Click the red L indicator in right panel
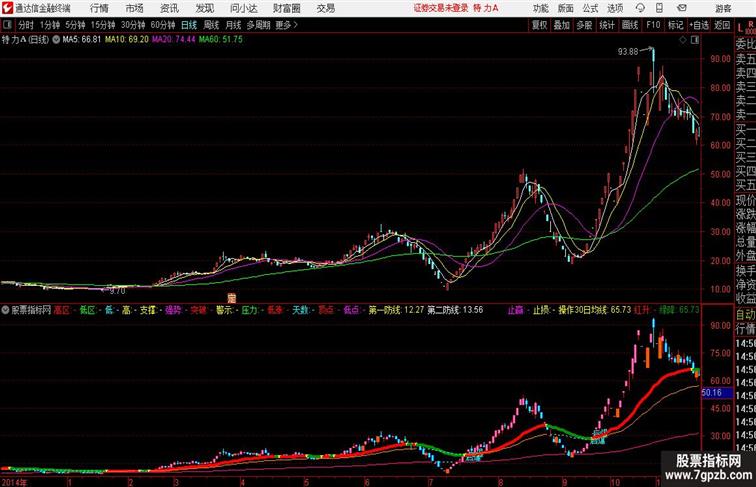Screen dimensions: 756x487 [740, 28]
